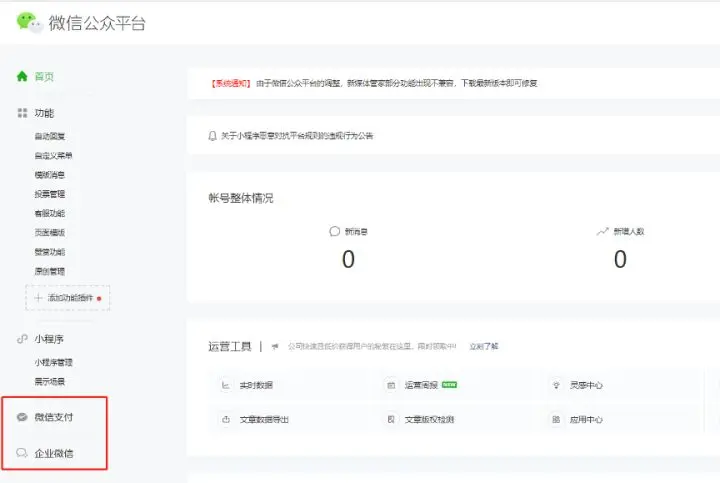Click the trend arrow icon beside 新增人数
Viewport: 720px width, 483px height.
(602, 231)
